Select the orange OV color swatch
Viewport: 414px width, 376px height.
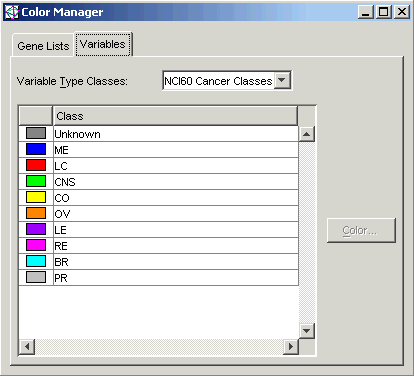[x=36, y=213]
